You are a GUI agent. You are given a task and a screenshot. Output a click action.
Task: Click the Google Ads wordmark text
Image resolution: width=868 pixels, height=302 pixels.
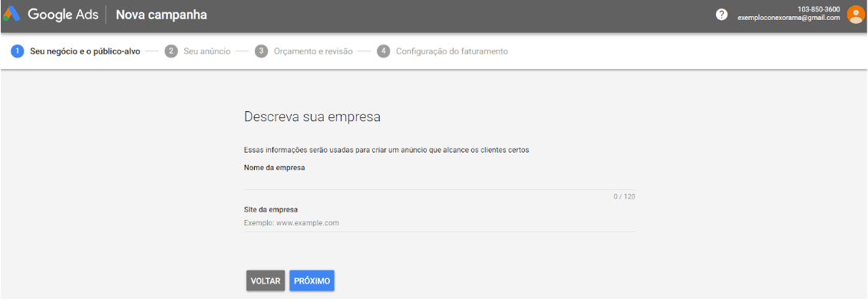coord(63,15)
